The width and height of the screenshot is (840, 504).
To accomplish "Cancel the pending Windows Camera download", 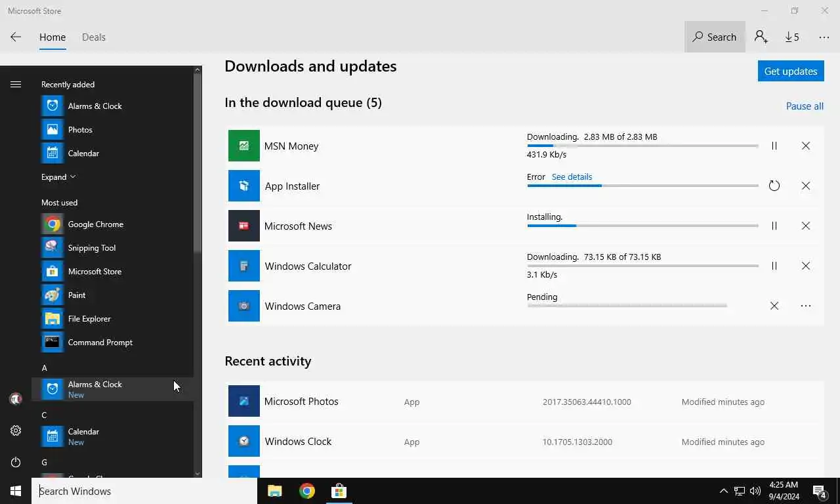I will 774,306.
